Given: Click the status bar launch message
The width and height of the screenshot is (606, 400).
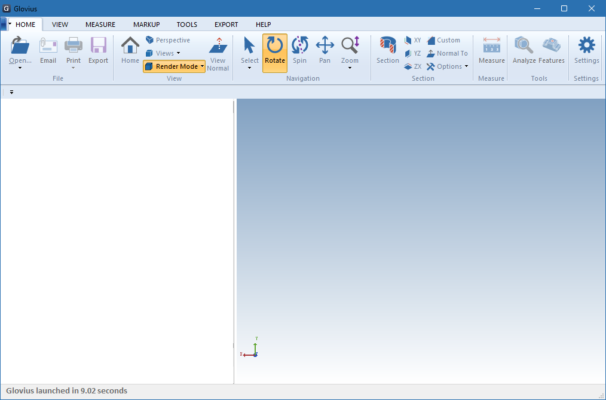Looking at the screenshot, I should click(66, 391).
